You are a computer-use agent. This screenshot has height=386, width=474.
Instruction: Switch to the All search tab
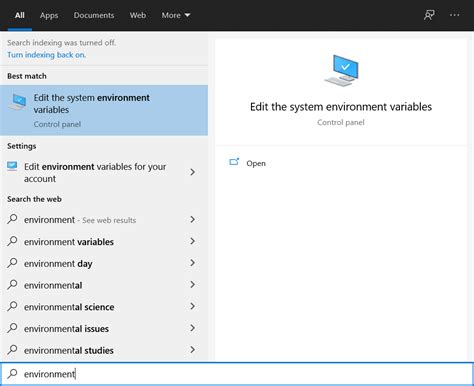(20, 15)
